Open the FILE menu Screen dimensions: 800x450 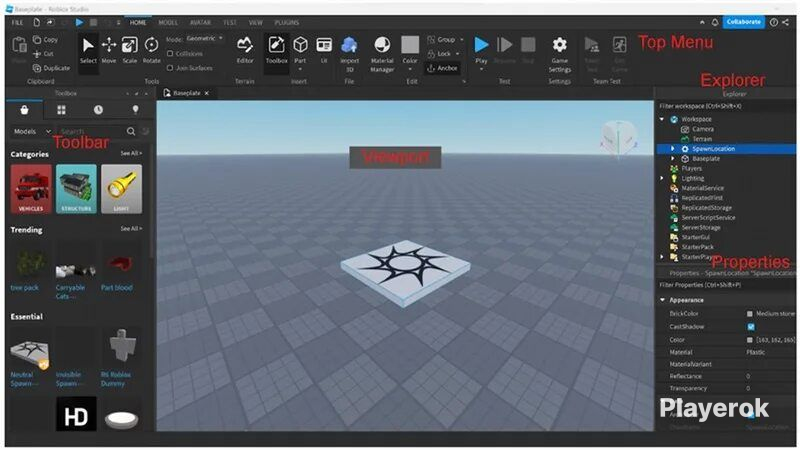point(17,22)
